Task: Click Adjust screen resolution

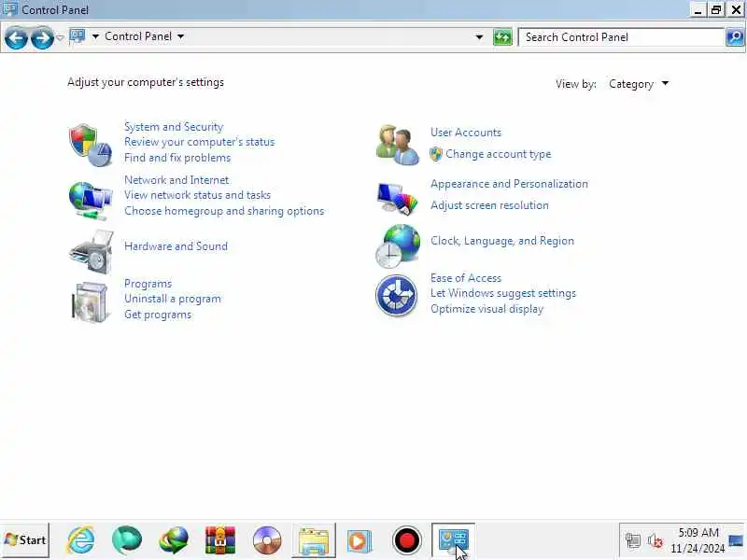Action: pos(489,205)
